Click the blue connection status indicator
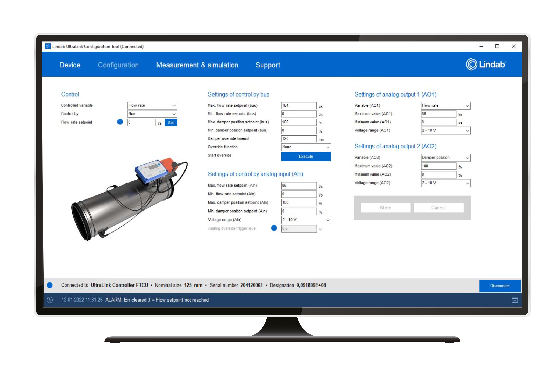 click(x=50, y=285)
